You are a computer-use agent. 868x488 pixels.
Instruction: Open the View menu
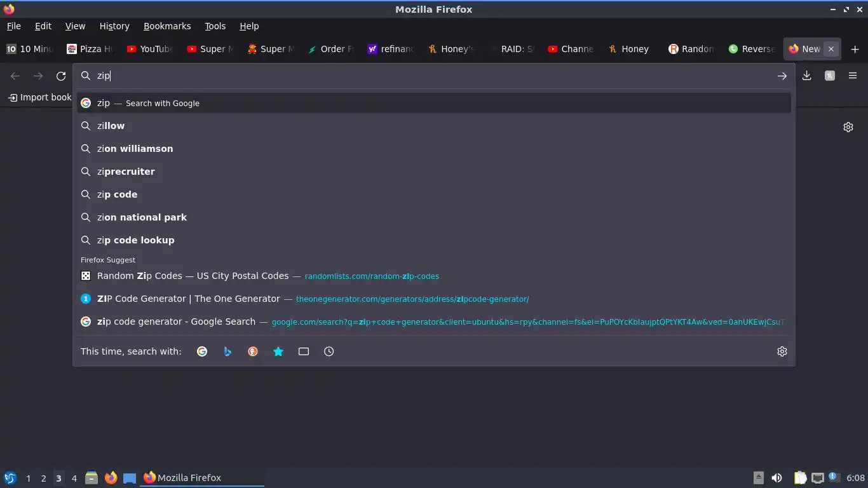click(x=75, y=26)
